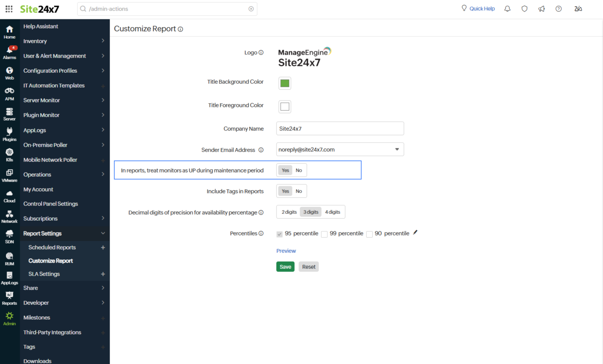The image size is (603, 364).
Task: Open the announcements megaphone icon
Action: (x=541, y=9)
